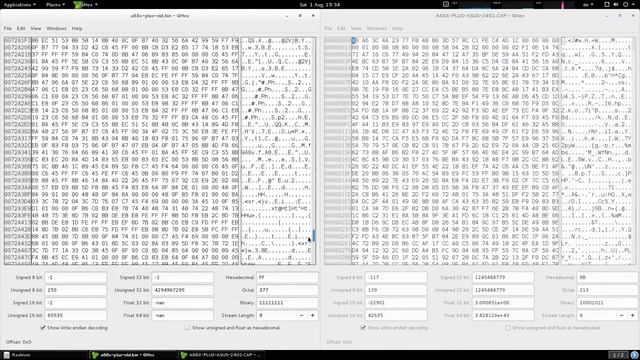640x360 pixels.
Task: Open File menu in ASUS-2402.CAP window
Action: (328, 29)
